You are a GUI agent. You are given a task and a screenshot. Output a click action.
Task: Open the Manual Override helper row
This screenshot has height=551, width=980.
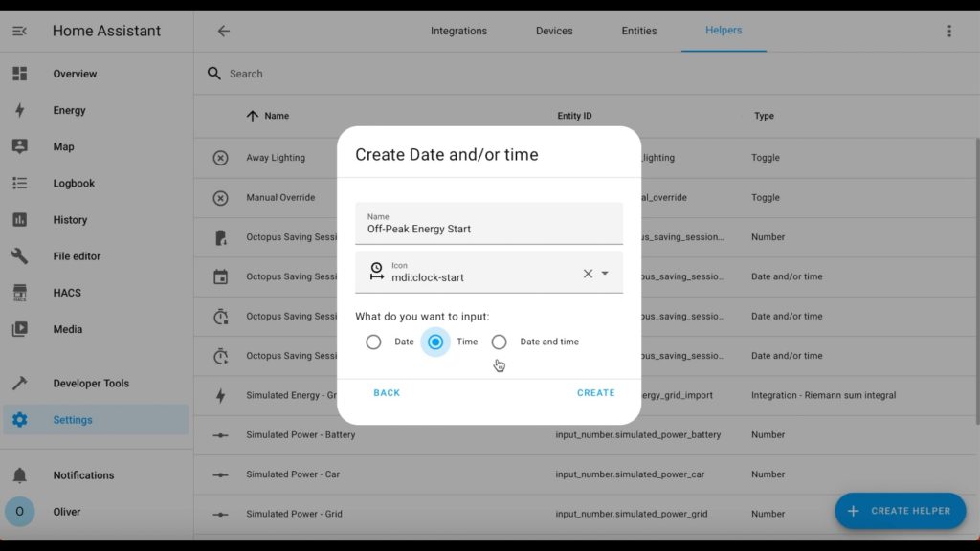587,197
